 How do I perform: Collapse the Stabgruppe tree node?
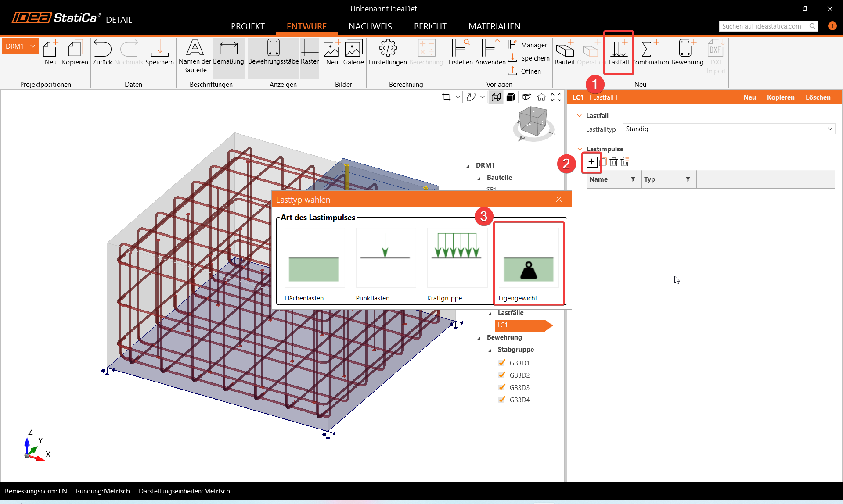(x=490, y=350)
